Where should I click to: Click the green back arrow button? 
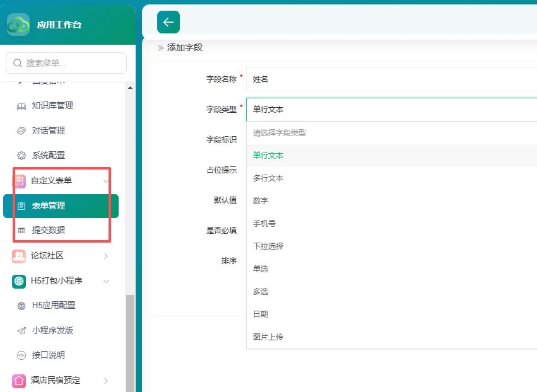(168, 22)
